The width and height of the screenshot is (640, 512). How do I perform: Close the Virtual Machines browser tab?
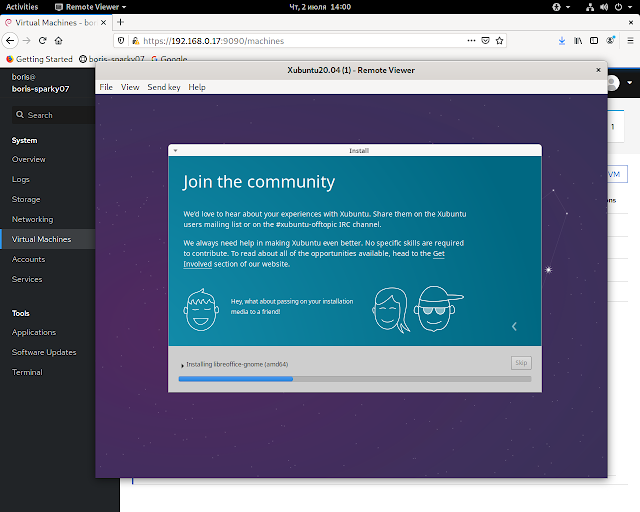104,22
